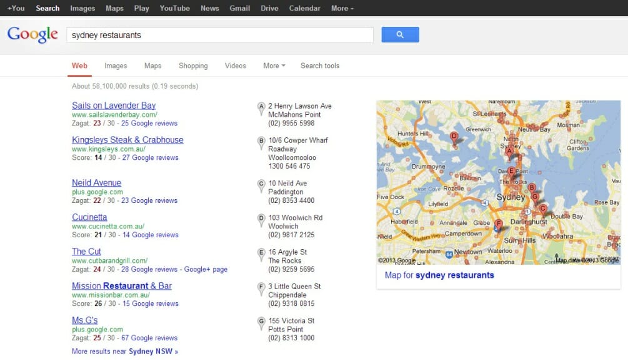Click marker G pin beside 155 Victoria St

click(261, 323)
